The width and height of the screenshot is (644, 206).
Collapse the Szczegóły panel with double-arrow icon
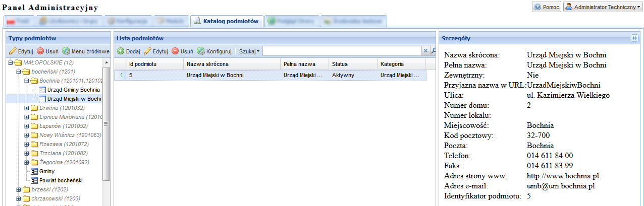pos(634,38)
